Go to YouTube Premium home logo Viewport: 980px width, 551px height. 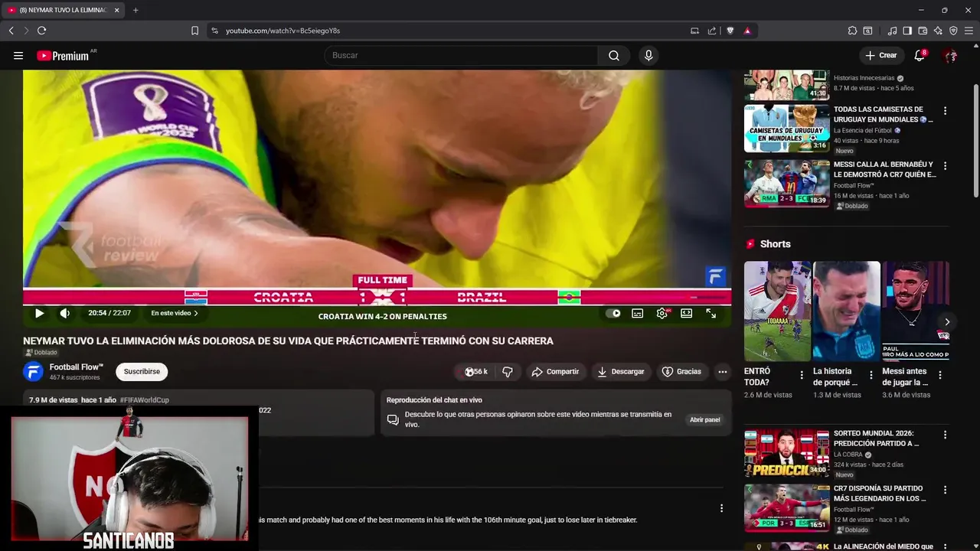coord(63,56)
